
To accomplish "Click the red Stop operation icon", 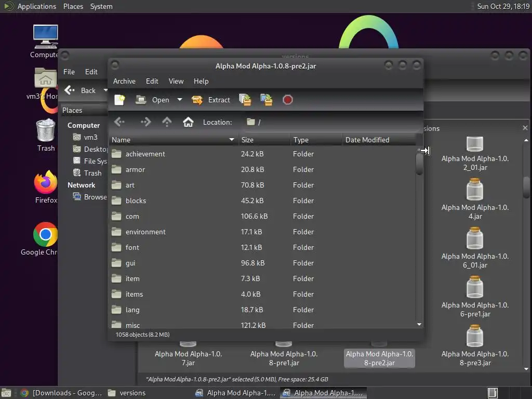I will tap(287, 100).
